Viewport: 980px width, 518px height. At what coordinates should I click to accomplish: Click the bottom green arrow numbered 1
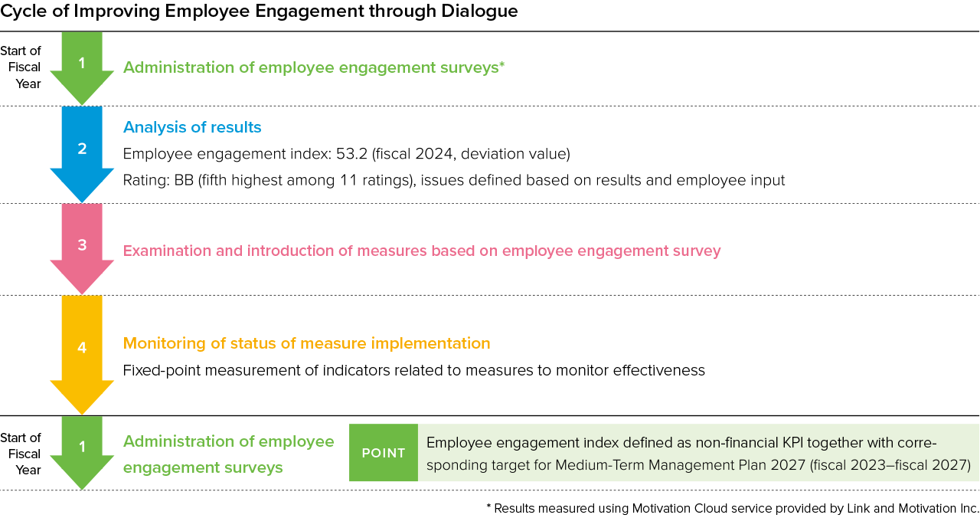[x=82, y=453]
